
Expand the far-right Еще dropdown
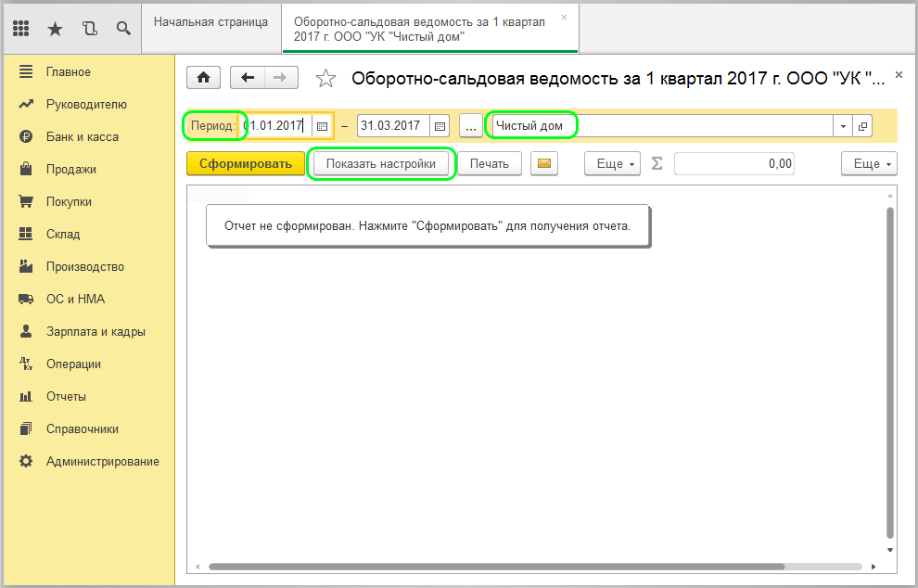[x=869, y=164]
